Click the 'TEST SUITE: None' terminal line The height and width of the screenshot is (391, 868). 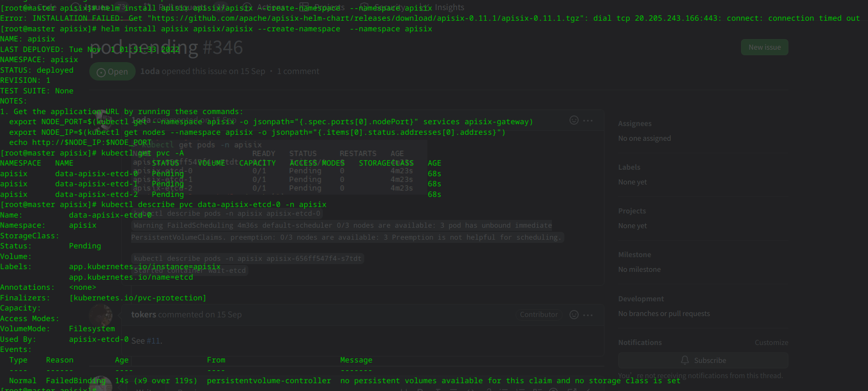click(37, 91)
